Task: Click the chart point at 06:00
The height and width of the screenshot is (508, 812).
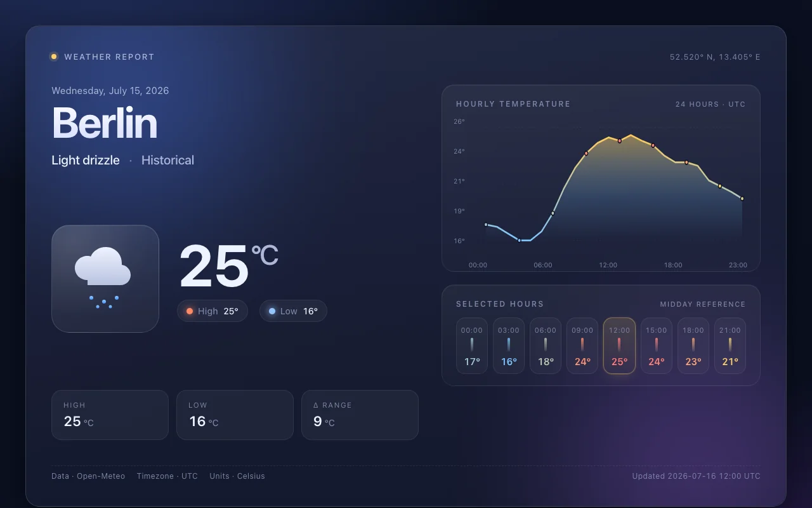Action: (553, 213)
